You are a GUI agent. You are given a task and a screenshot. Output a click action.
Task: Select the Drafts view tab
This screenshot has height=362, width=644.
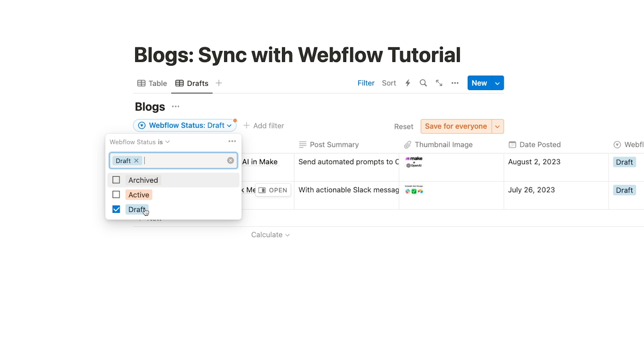[192, 83]
